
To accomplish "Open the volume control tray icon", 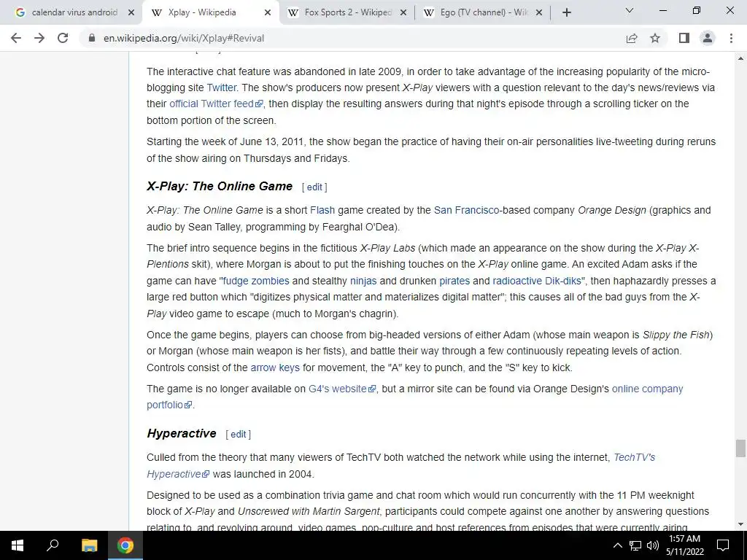I will [x=653, y=545].
